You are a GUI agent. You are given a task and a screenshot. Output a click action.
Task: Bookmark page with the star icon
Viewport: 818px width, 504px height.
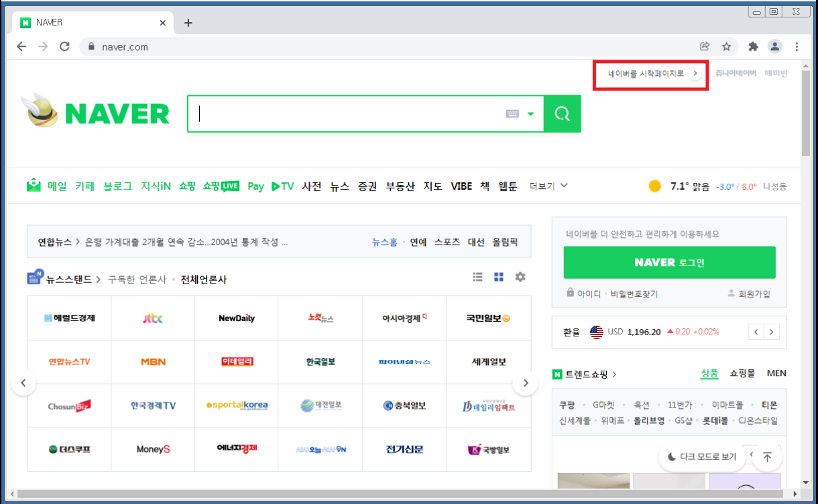tap(726, 46)
